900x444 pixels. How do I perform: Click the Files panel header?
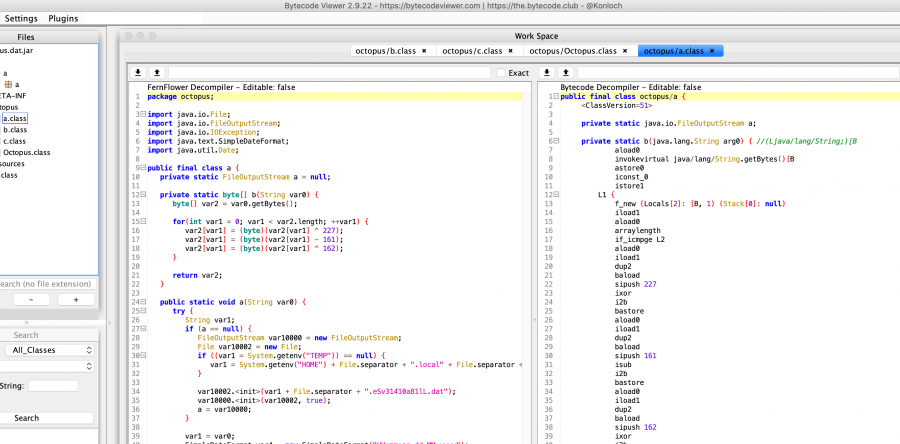[26, 37]
